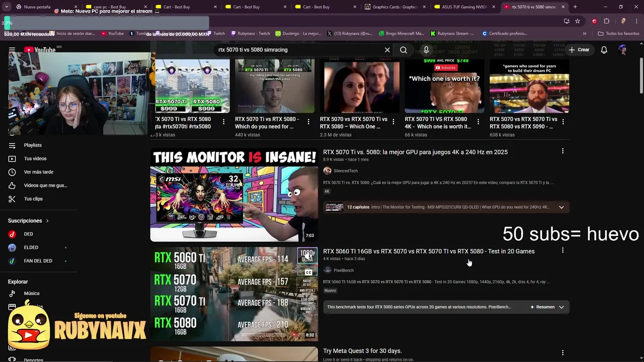This screenshot has width=644, height=362.
Task: Open options menu for 4K 240 Hz GPU video
Action: click(562, 151)
